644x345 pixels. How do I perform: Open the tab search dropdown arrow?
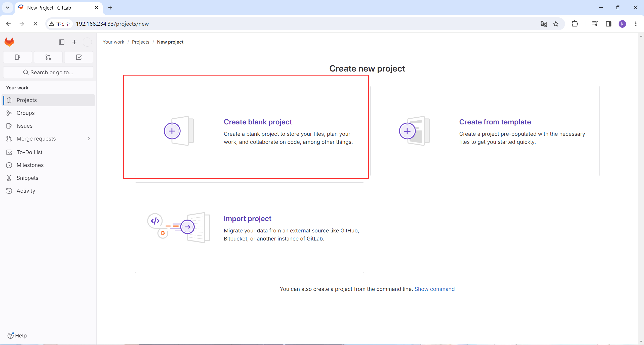[8, 8]
